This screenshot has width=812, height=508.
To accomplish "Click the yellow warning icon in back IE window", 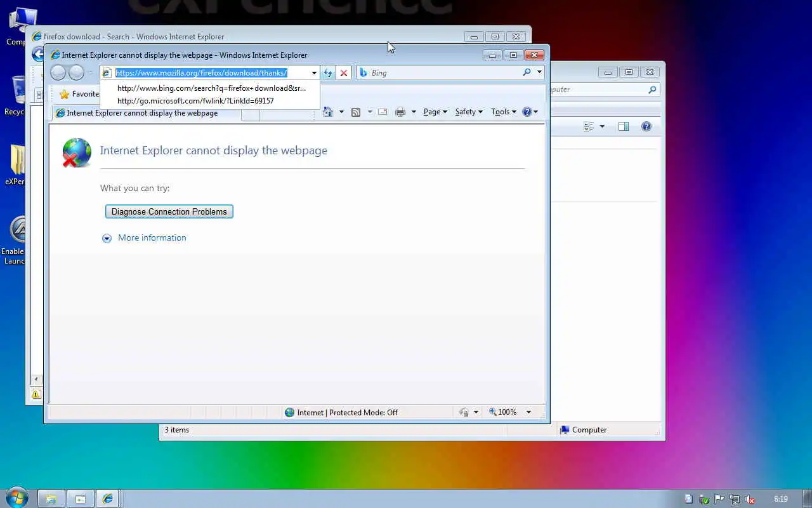I will click(36, 394).
